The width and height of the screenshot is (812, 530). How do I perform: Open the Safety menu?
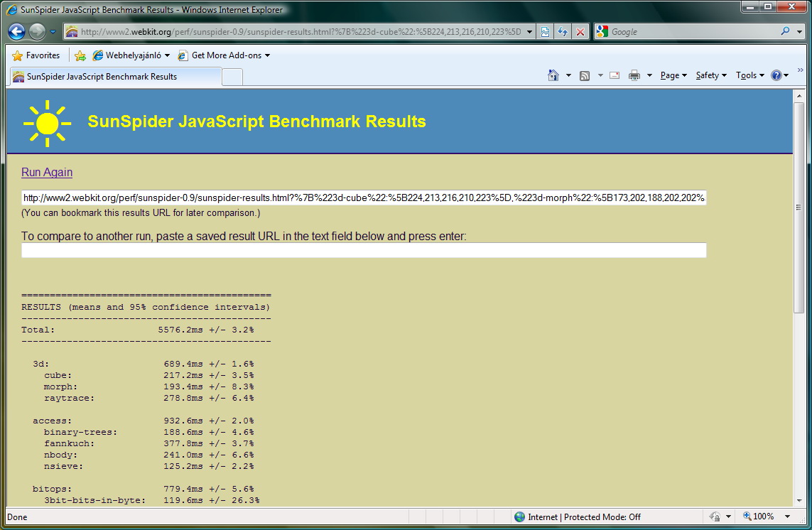[x=710, y=75]
